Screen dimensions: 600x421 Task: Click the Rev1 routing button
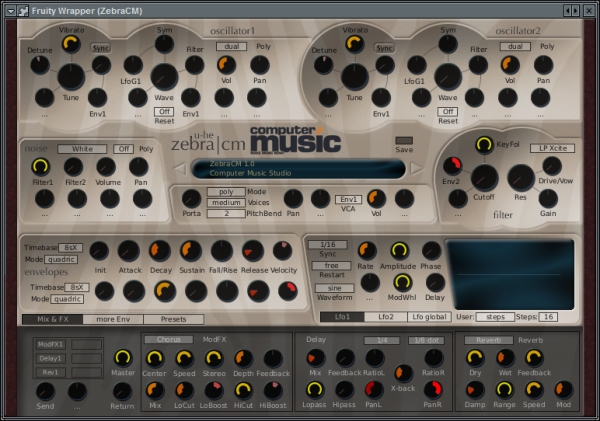pyautogui.click(x=50, y=372)
